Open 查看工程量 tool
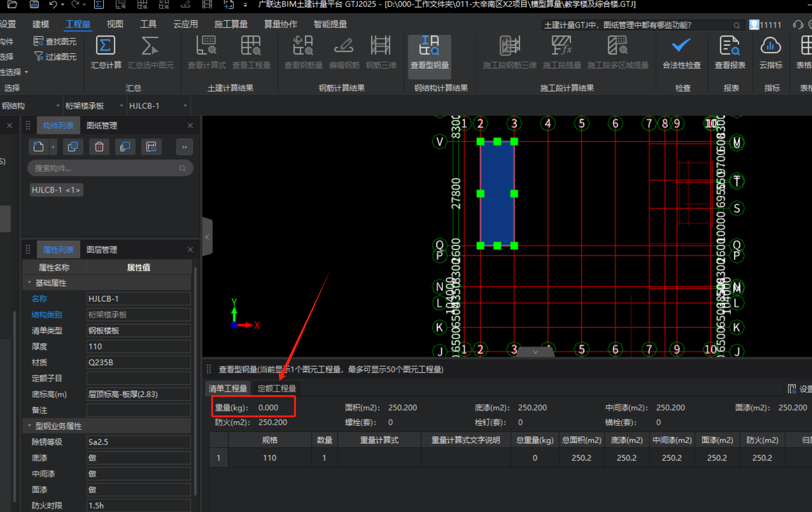Screen dimensions: 812x512 tap(251, 53)
